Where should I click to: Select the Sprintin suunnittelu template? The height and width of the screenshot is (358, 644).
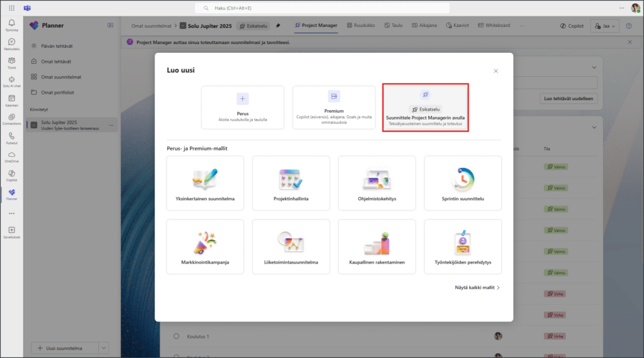tap(462, 187)
